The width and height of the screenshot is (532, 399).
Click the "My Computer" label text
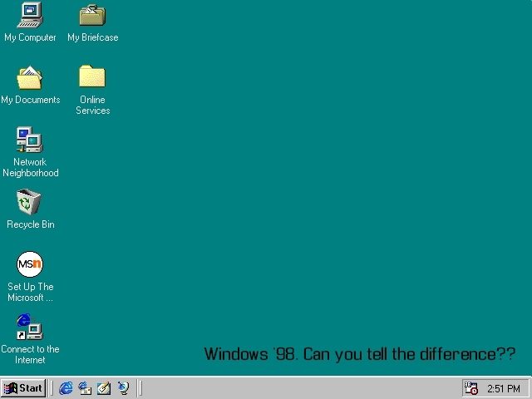30,37
